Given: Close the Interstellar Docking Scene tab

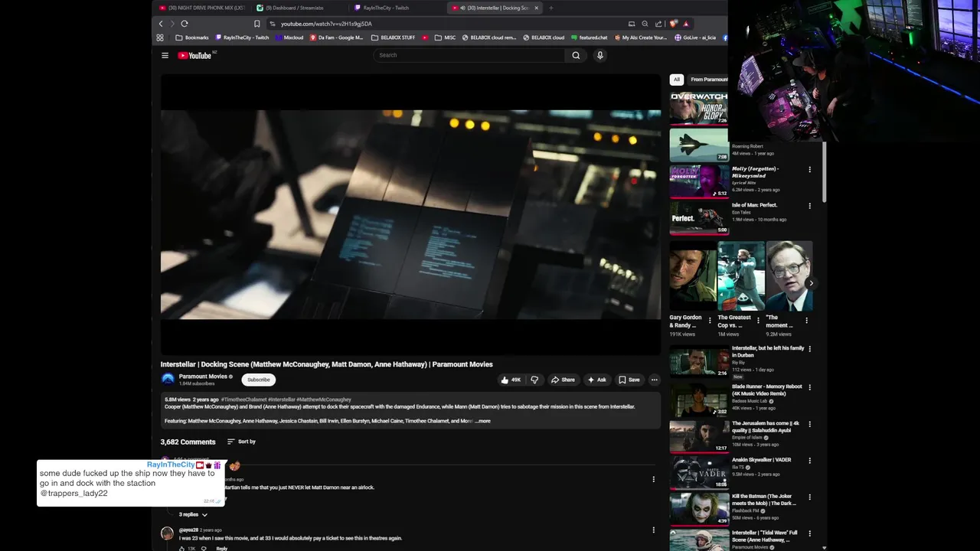Looking at the screenshot, I should [x=536, y=8].
